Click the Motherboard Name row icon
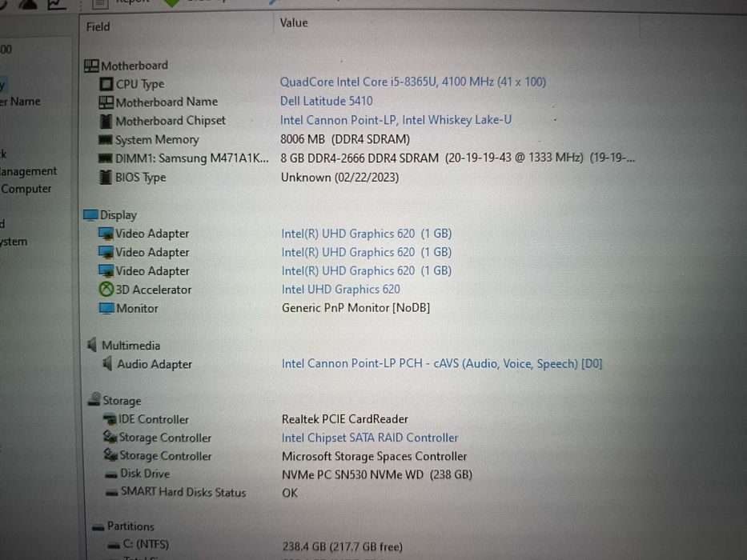 (x=106, y=102)
